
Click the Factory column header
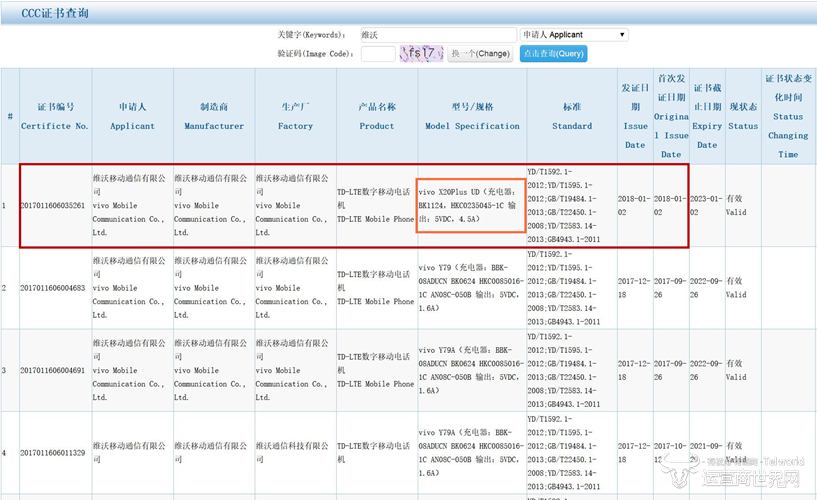tap(295, 116)
